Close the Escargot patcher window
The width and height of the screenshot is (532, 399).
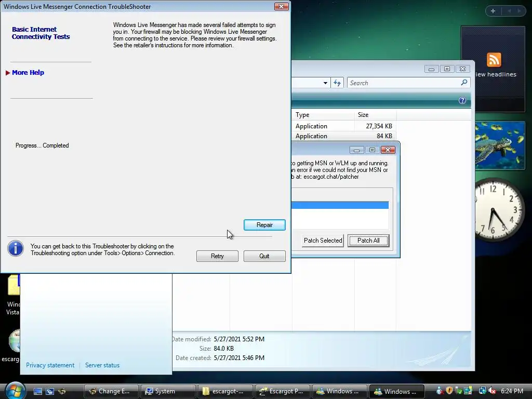pos(388,150)
